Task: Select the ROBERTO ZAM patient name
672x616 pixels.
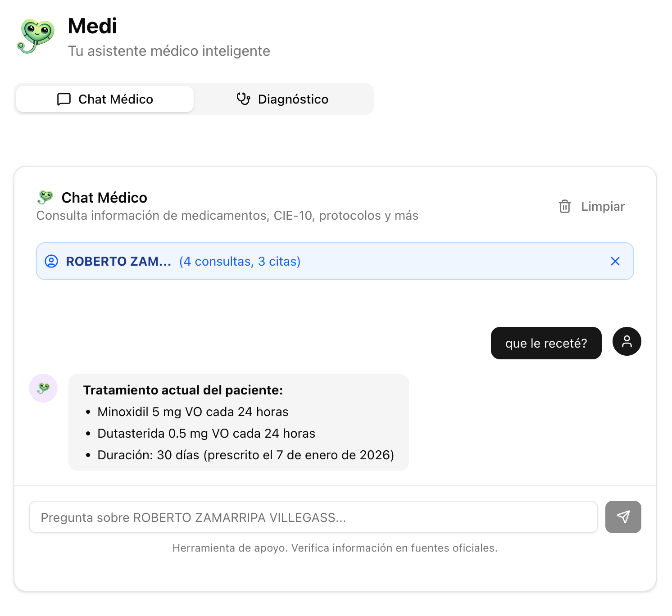Action: point(119,261)
